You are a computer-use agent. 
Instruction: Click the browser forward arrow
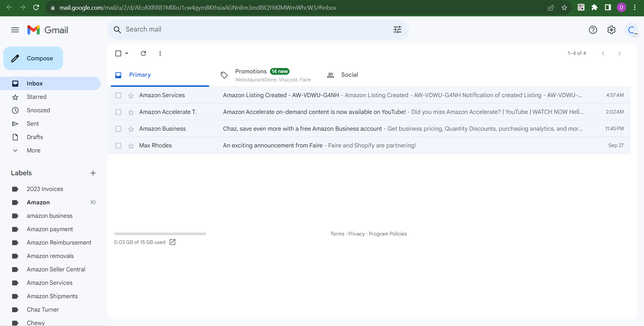coord(22,7)
